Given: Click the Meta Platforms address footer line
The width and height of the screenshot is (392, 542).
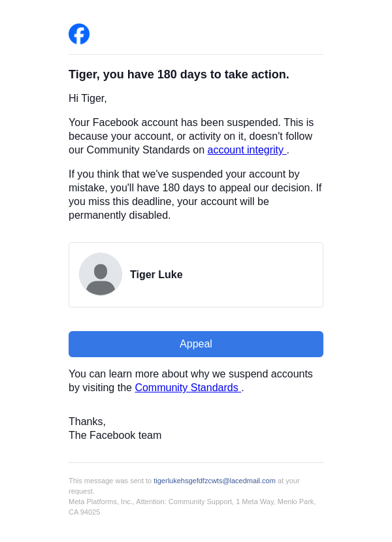Looking at the screenshot, I should click(x=192, y=502).
